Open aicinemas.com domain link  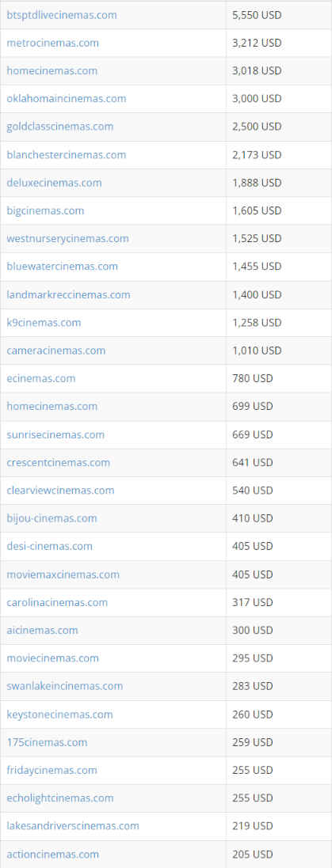click(42, 630)
